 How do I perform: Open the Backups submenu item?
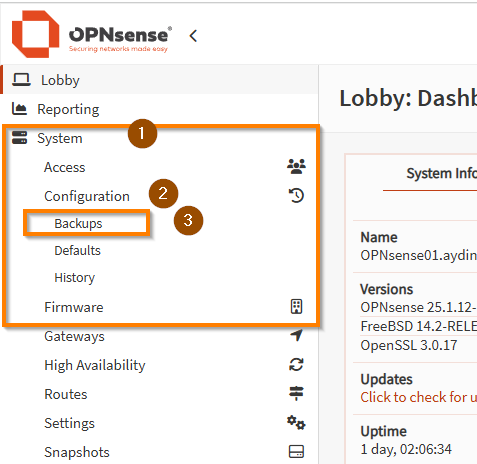78,223
